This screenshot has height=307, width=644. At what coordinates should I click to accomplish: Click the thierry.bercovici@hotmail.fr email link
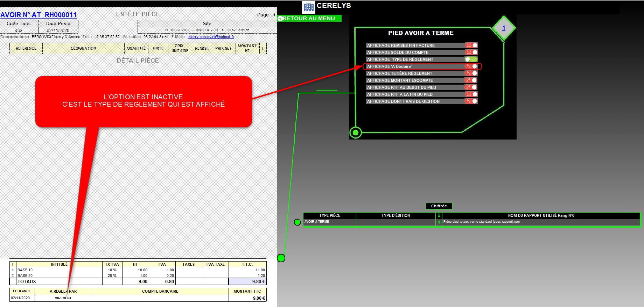(211, 37)
